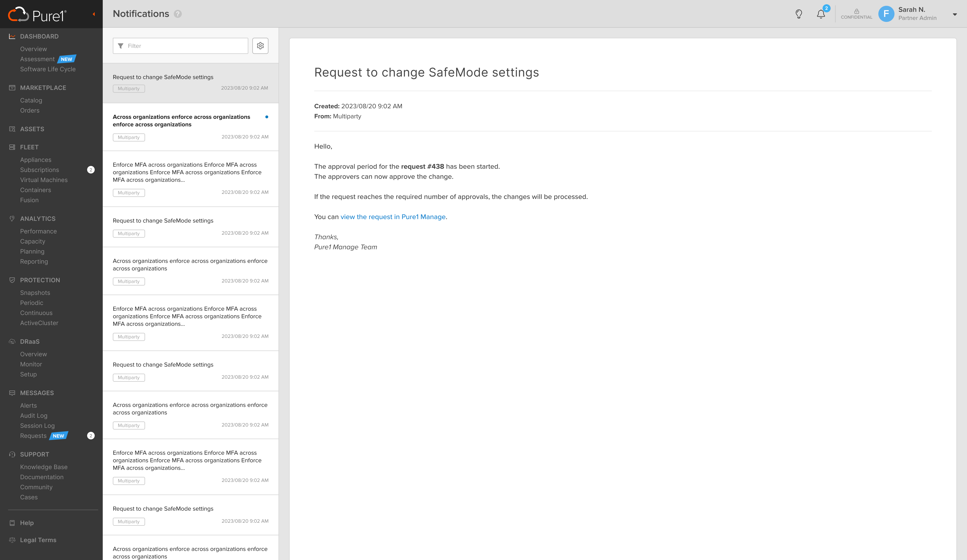The image size is (967, 560).
Task: Open Audit Log menu item
Action: [34, 415]
